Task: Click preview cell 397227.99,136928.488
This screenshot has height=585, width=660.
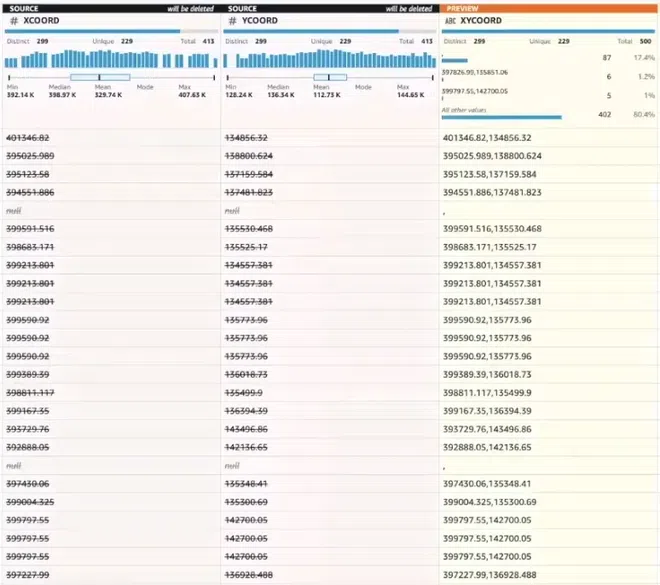Action: pos(490,575)
